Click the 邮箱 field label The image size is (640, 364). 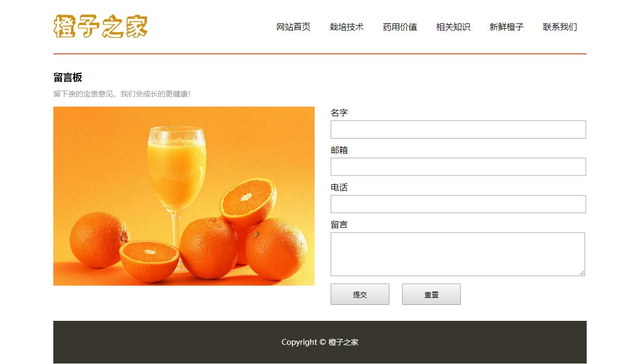339,150
